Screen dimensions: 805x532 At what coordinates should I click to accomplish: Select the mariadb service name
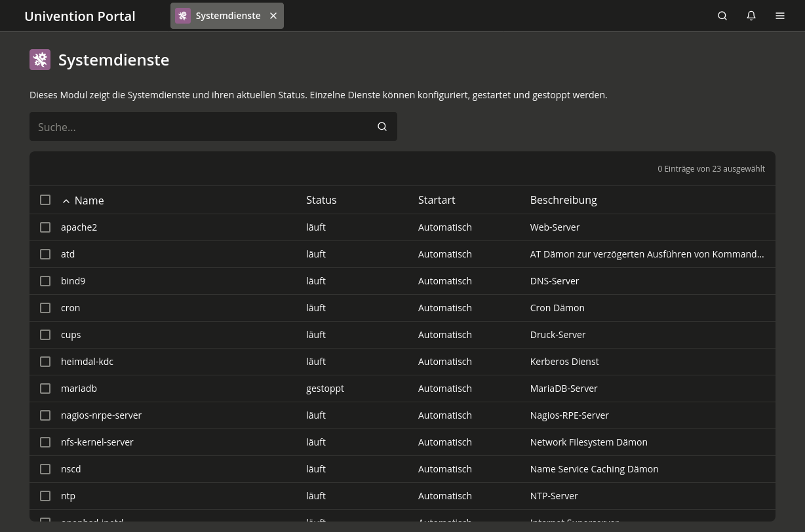pos(79,389)
